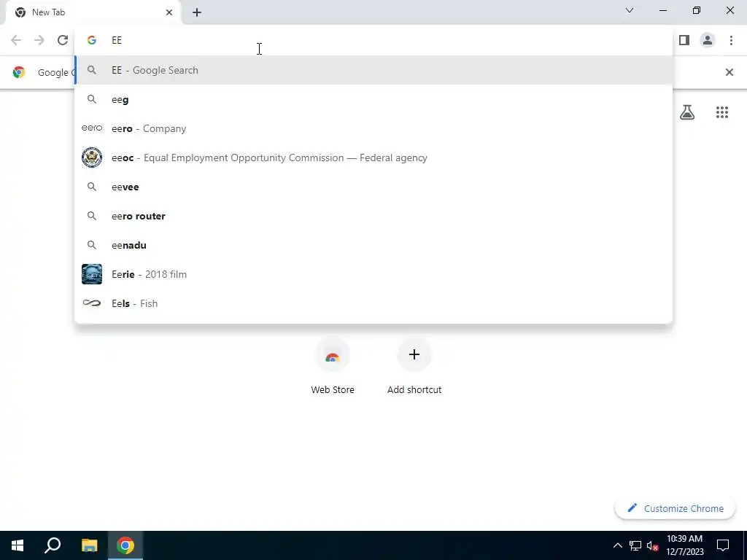The width and height of the screenshot is (747, 560).
Task: Click the muted volume tray icon
Action: (653, 545)
